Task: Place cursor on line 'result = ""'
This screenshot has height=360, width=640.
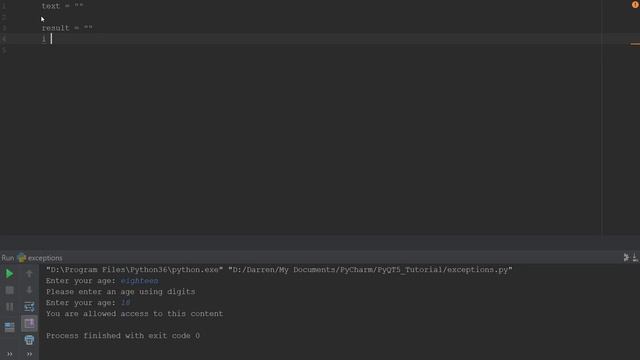Action: point(67,28)
